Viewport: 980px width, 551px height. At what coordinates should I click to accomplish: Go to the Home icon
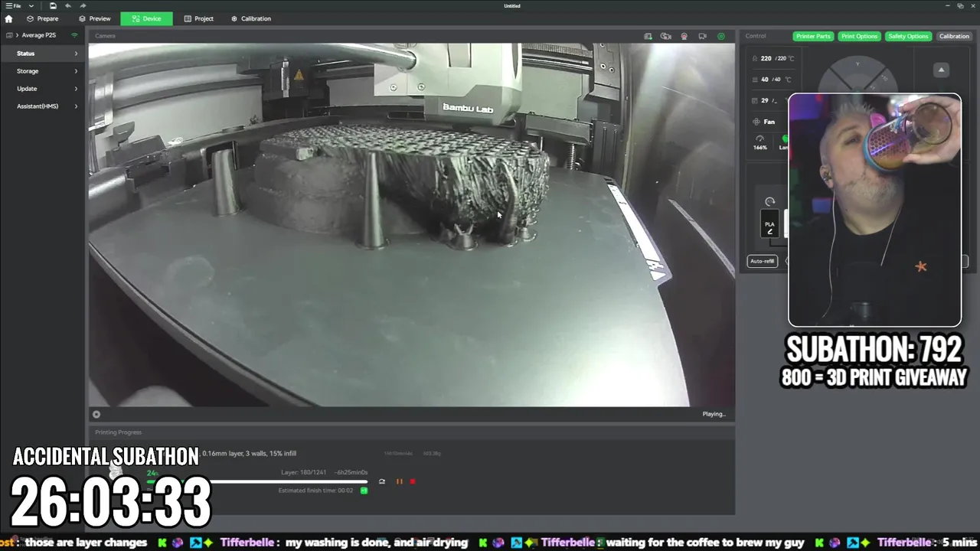(8, 18)
